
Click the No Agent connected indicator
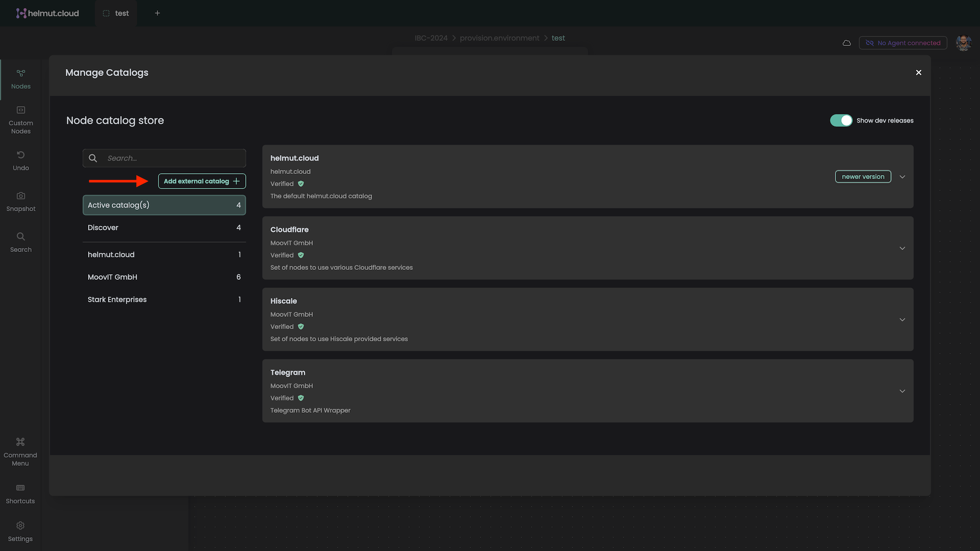(903, 43)
